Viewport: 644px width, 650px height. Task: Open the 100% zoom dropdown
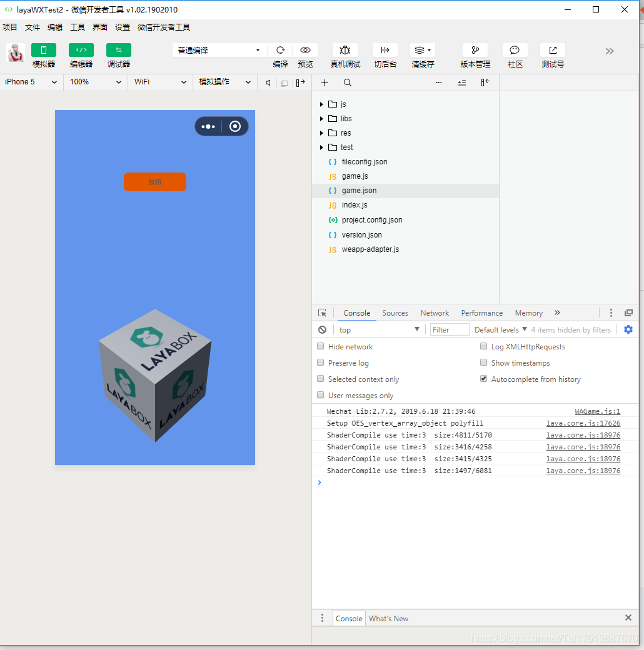96,82
